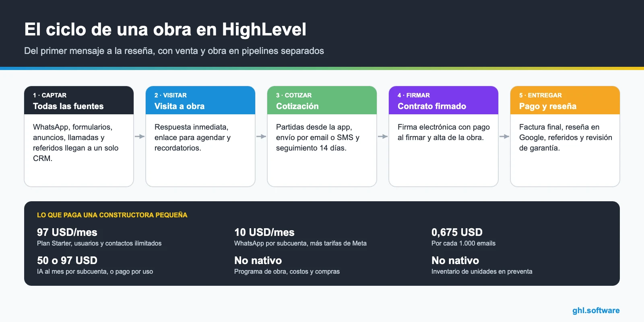Image resolution: width=644 pixels, height=322 pixels.
Task: Click the '0,675 USD' price
Action: pos(457,232)
